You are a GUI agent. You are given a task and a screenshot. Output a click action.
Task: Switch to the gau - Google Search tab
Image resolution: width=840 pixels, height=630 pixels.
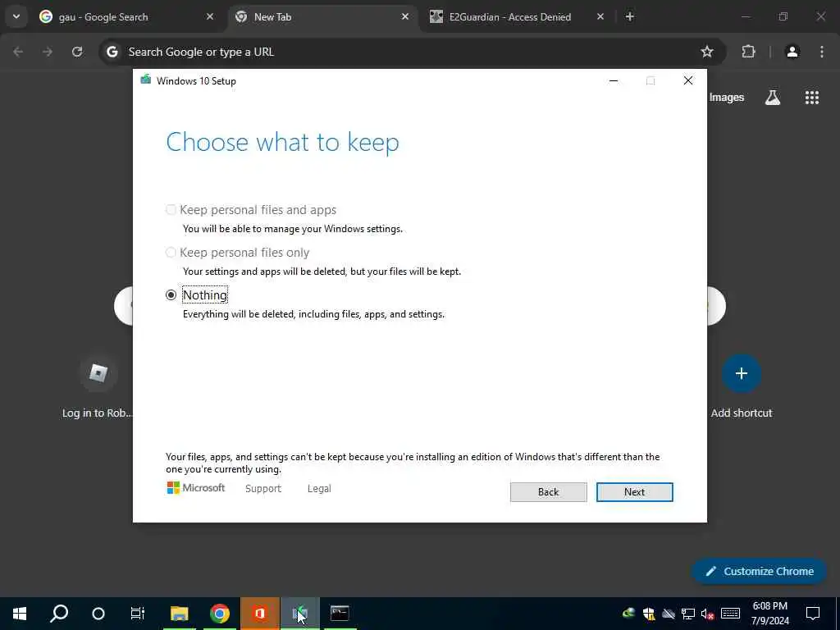(103, 17)
